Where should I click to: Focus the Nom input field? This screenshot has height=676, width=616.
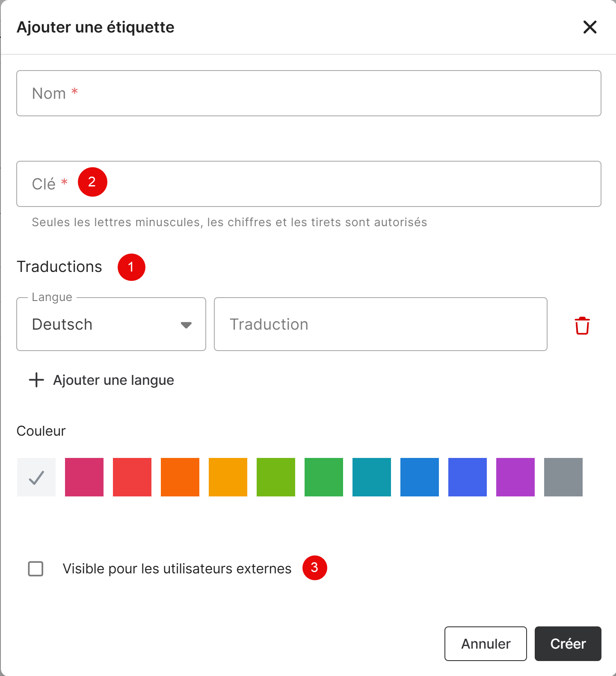pos(308,93)
